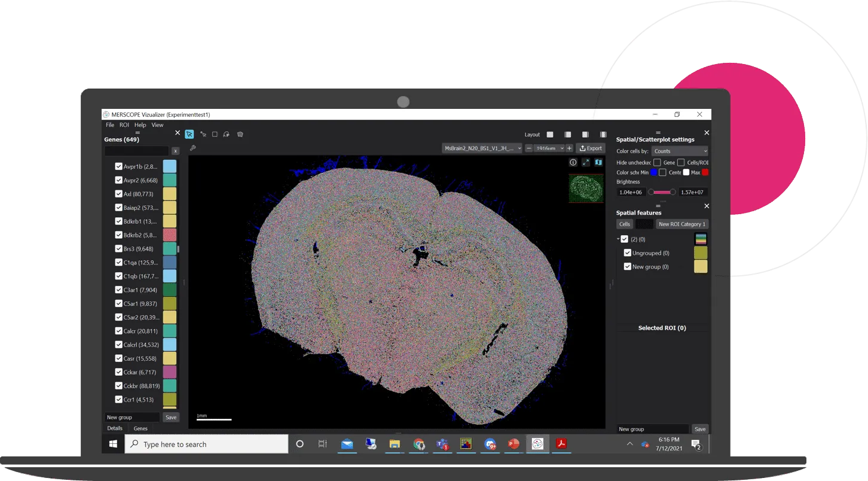This screenshot has height=481, width=868.
Task: Open Cortana circle on taskbar
Action: coord(300,444)
